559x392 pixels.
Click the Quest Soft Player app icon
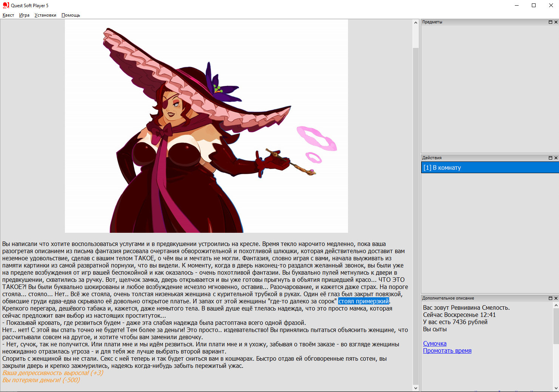[x=6, y=5]
